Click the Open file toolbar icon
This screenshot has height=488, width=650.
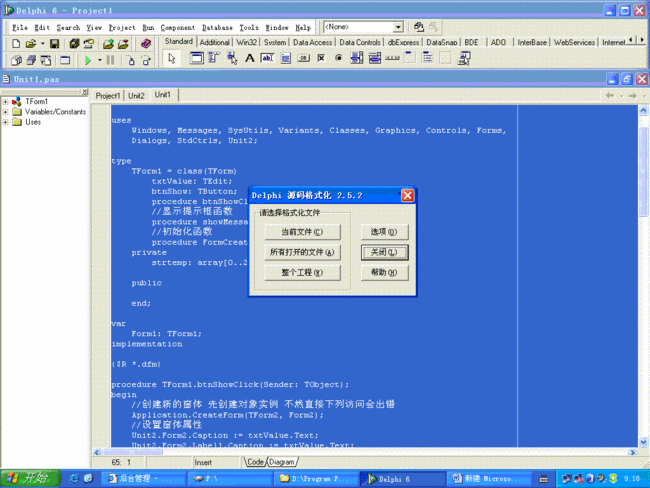click(30, 44)
